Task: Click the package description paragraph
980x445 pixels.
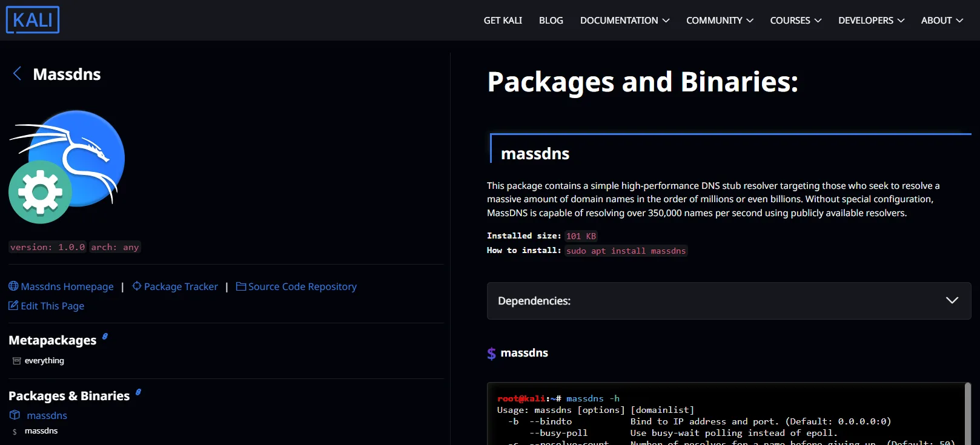Action: [713, 199]
